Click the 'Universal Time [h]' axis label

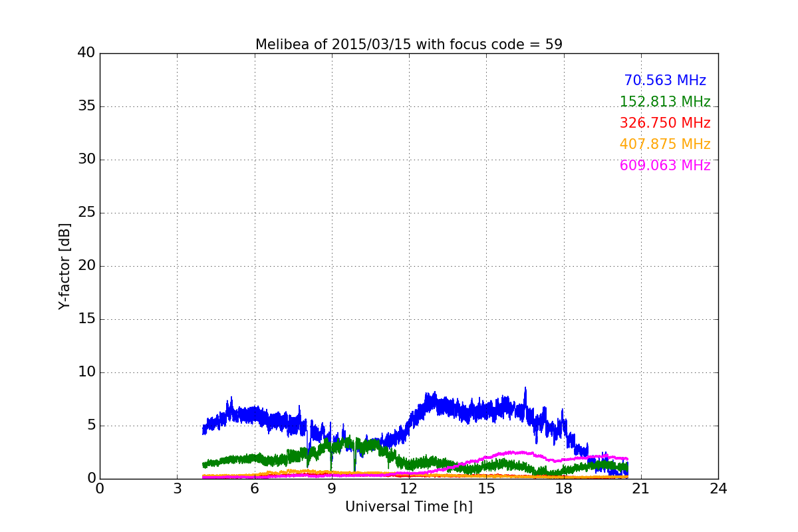click(x=409, y=507)
